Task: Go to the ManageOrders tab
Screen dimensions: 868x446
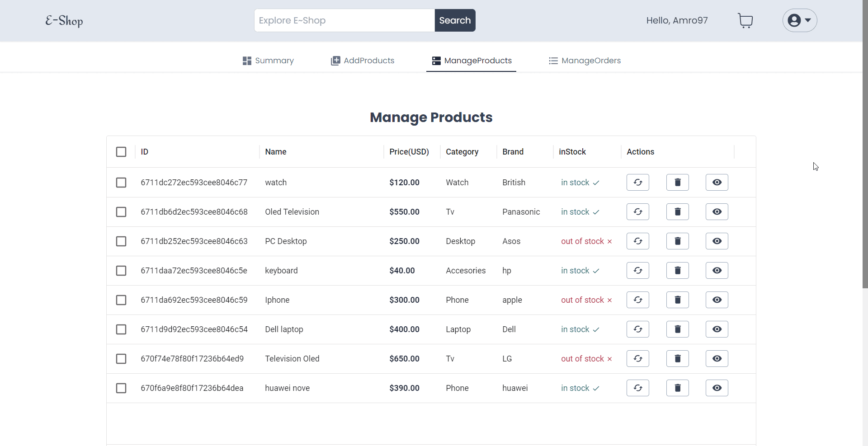Action: [x=585, y=61]
